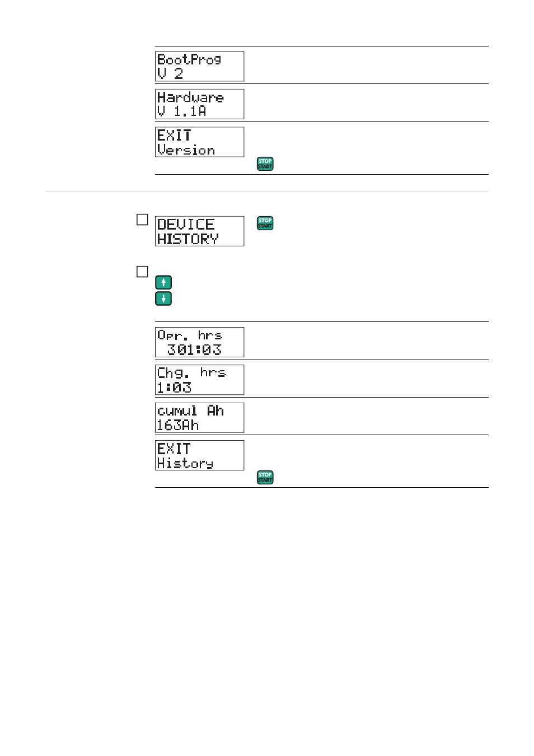This screenshot has height=756, width=534.
Task: Select the Hardware V 1.1A display
Action: pyautogui.click(x=199, y=104)
